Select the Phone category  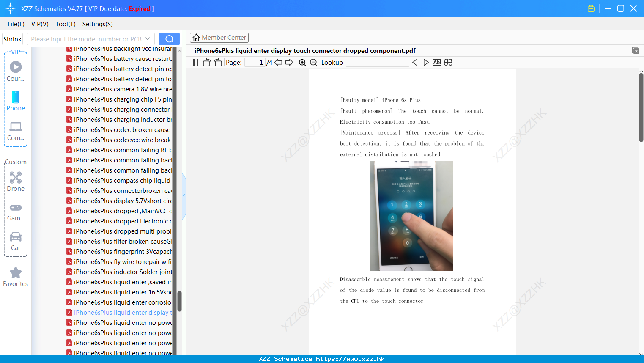(16, 101)
